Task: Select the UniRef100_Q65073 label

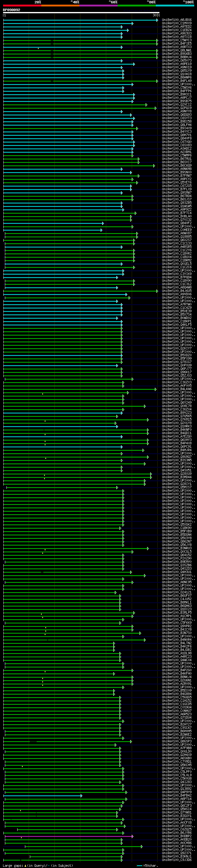Action: coord(177,61)
